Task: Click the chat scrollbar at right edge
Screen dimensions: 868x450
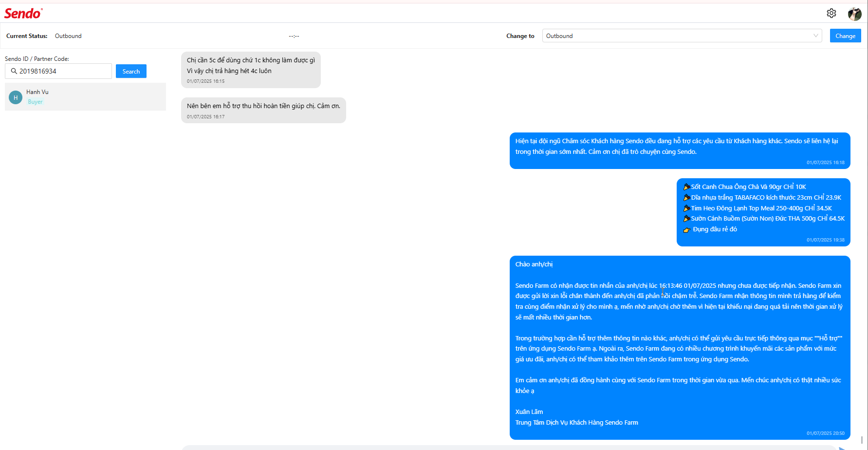Action: click(862, 440)
